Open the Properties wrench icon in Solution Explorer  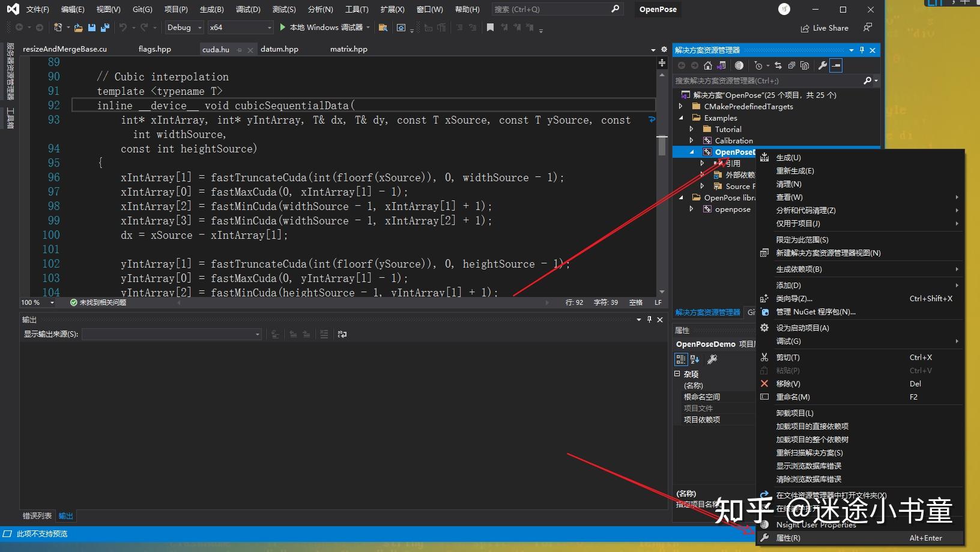point(823,65)
